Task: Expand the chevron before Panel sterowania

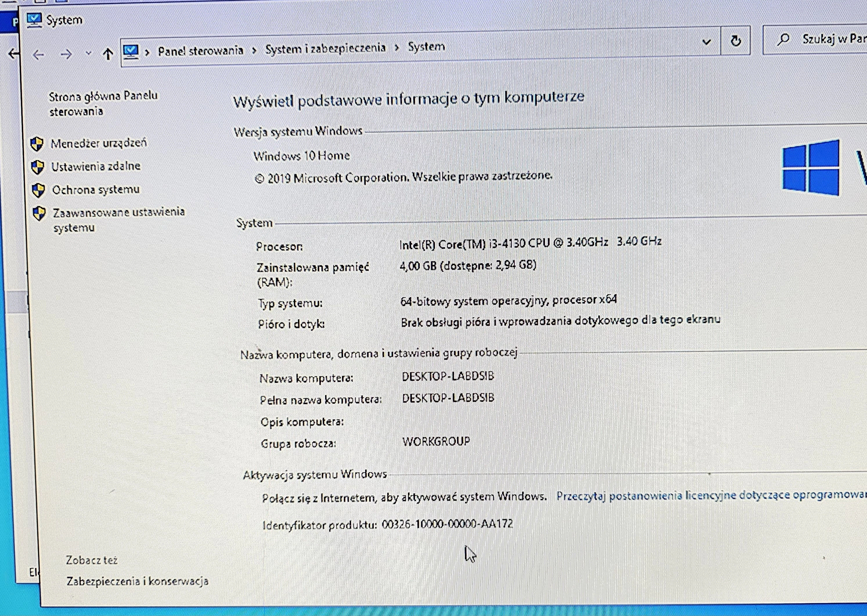Action: (148, 52)
